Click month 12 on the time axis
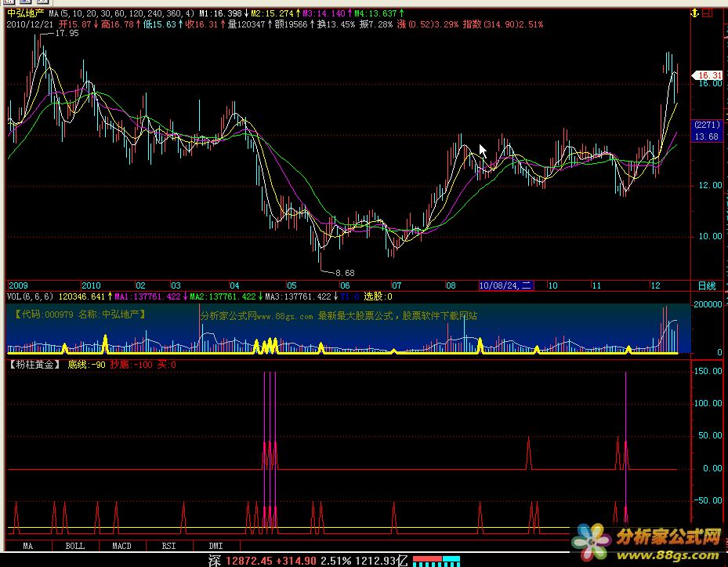This screenshot has height=567, width=728. (655, 285)
